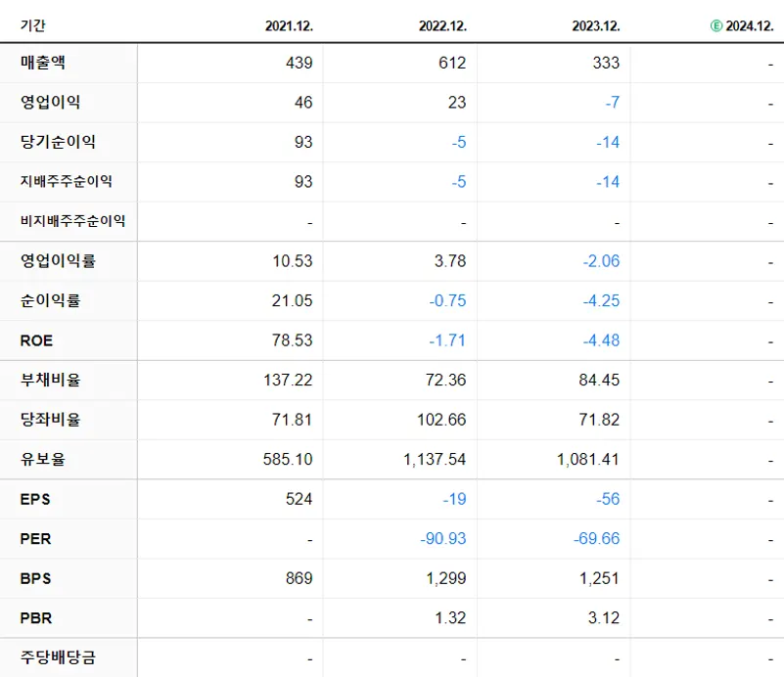This screenshot has width=784, height=677.
Task: Select the 2022.12 column header
Action: (442, 26)
